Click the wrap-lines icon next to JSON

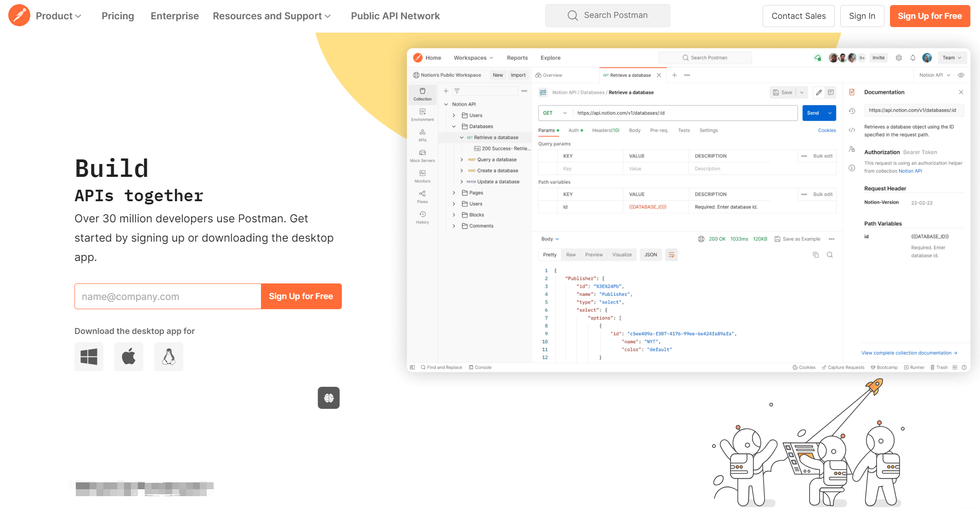pyautogui.click(x=671, y=255)
